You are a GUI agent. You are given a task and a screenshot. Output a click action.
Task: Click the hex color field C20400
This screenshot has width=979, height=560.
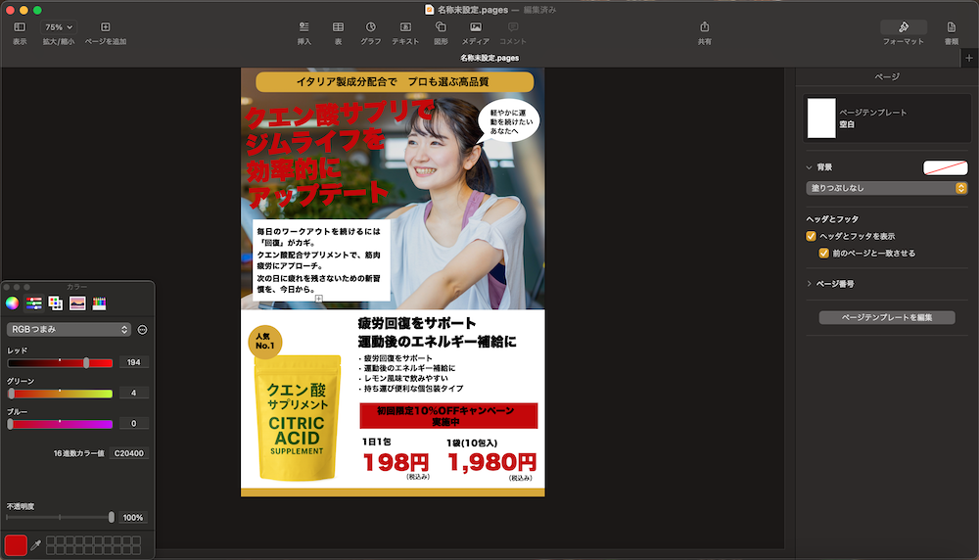click(x=128, y=454)
